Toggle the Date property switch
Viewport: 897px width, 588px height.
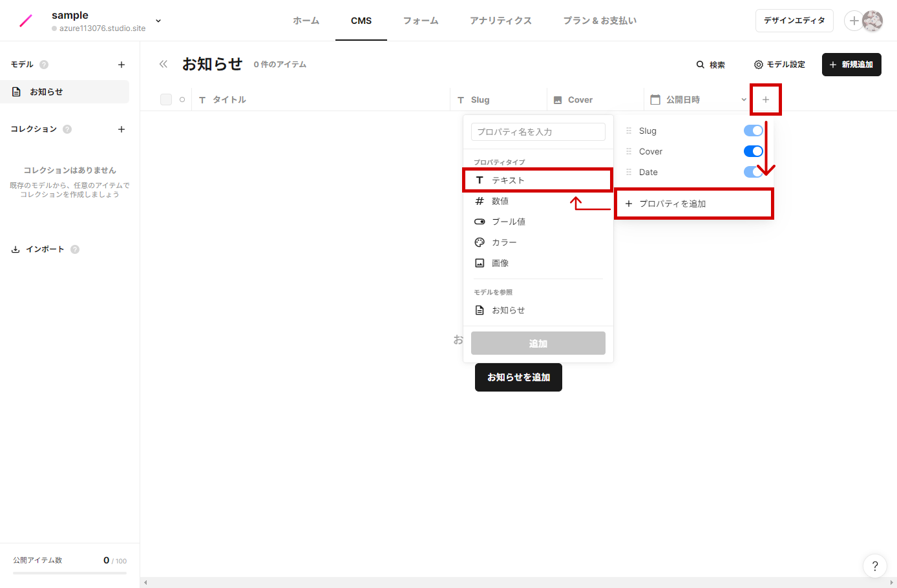tap(753, 172)
